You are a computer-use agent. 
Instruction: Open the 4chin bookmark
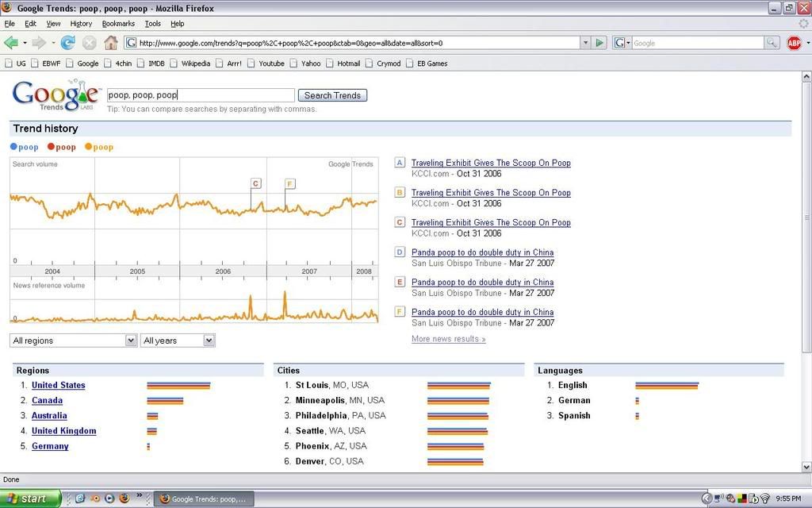(x=118, y=63)
